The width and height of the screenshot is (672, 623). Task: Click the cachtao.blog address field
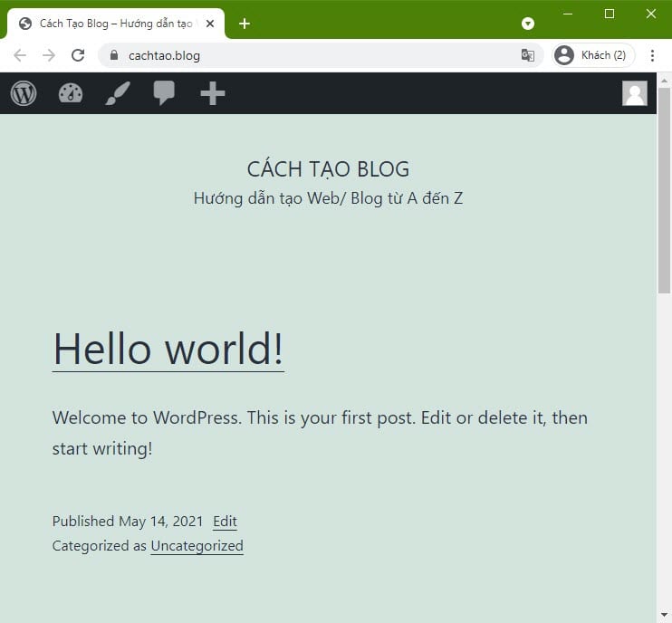321,55
